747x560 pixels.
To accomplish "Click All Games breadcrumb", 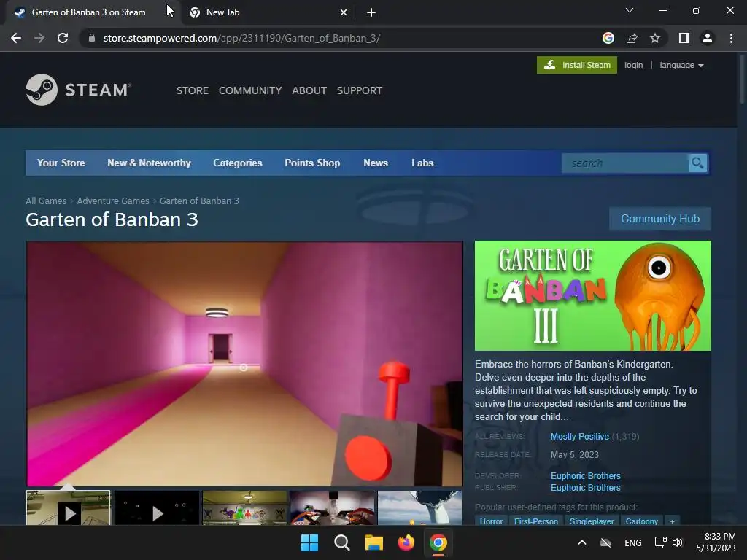I will pyautogui.click(x=46, y=201).
